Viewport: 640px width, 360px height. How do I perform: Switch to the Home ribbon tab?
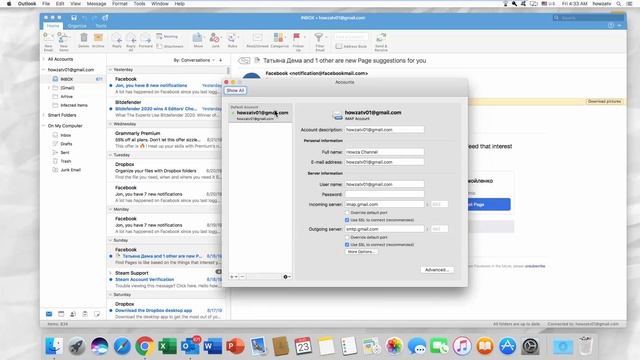point(53,26)
